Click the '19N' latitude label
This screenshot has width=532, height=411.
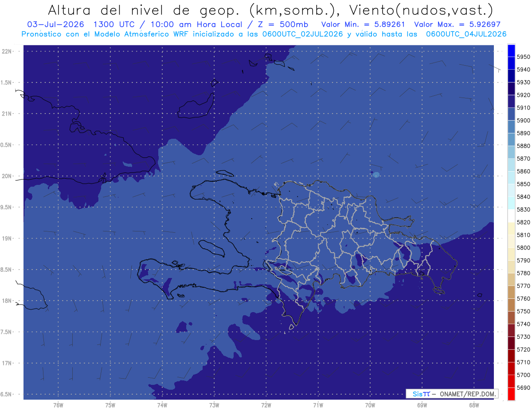pos(6,238)
